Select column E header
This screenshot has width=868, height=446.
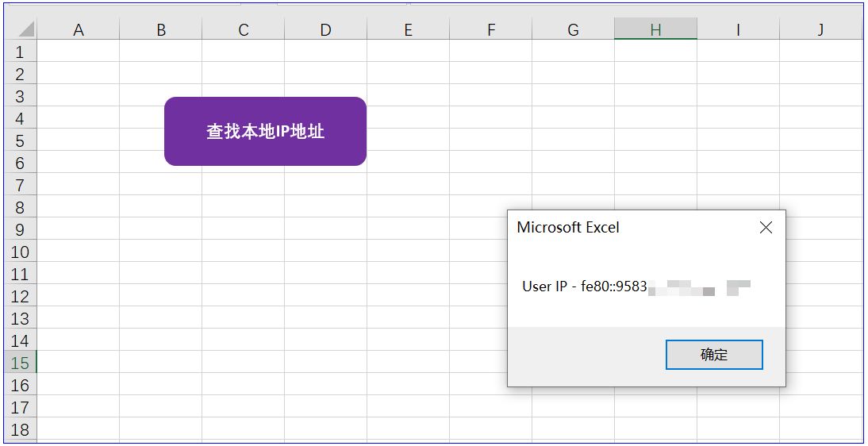(408, 29)
